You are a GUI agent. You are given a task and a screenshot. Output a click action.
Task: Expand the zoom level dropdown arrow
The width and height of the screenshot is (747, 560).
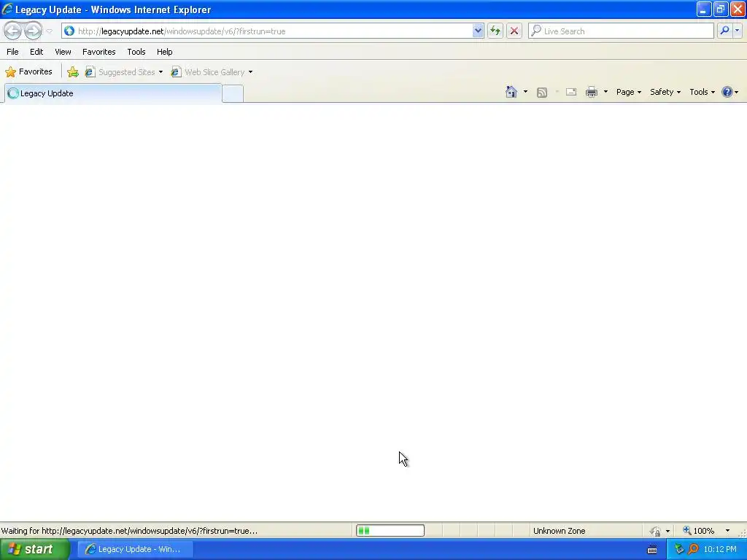click(727, 531)
